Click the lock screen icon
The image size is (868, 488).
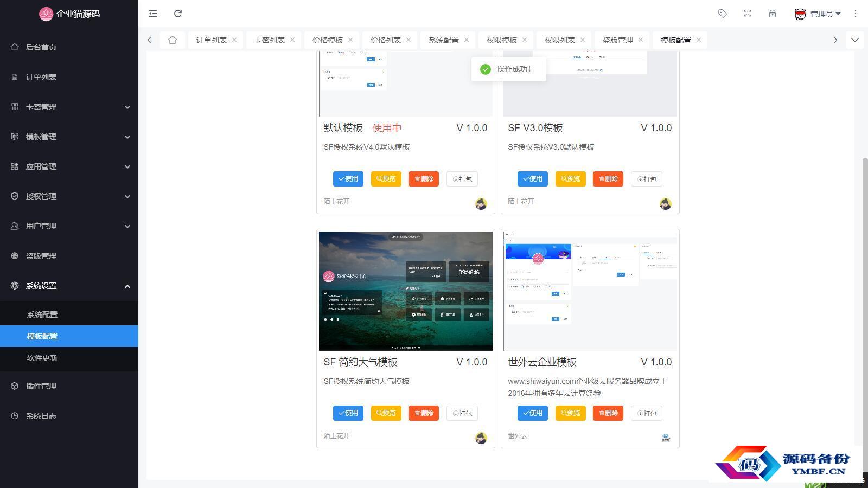tap(773, 14)
